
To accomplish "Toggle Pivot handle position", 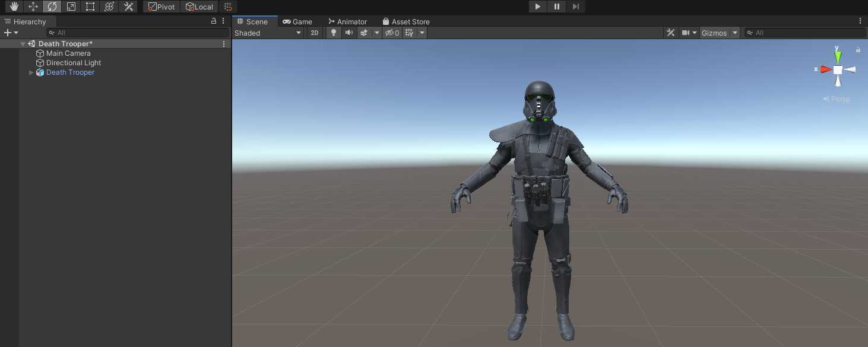I will tap(161, 7).
